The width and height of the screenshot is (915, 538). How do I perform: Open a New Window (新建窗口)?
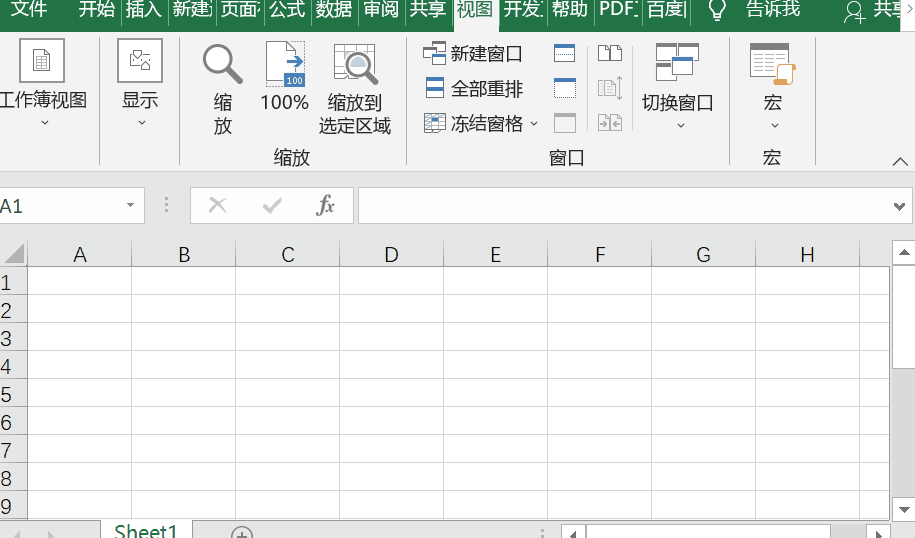473,54
